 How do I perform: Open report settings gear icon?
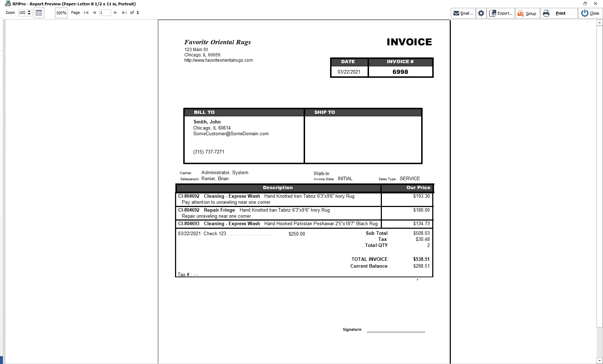(481, 13)
